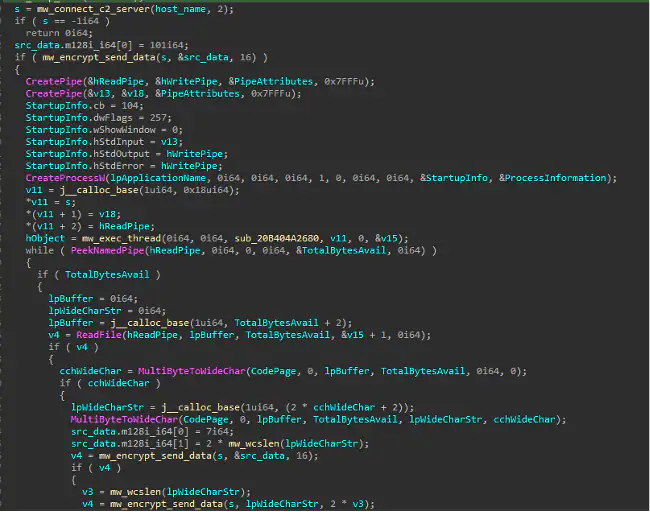Screen dimensions: 650x512
Task: Select the host_name argument
Action: (x=180, y=9)
